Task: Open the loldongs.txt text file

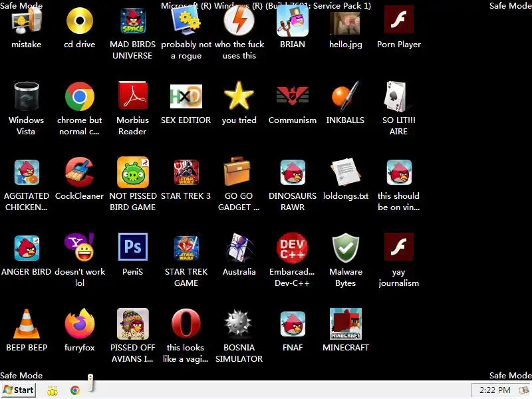Action: tap(345, 172)
